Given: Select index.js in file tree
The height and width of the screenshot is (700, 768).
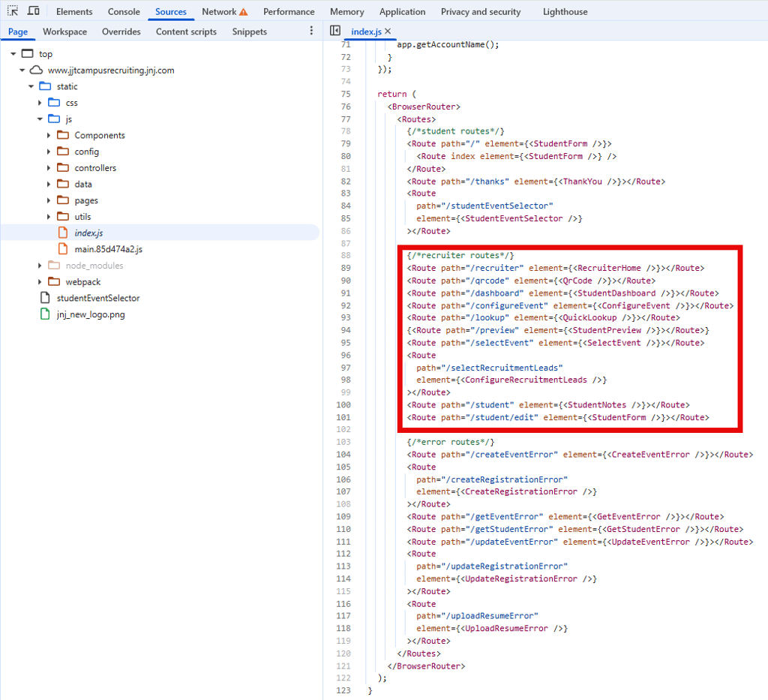Looking at the screenshot, I should tap(88, 233).
